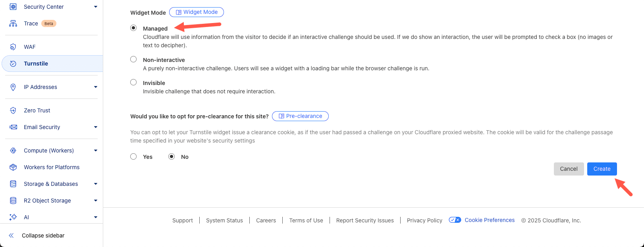Screen dimensions: 644x247
Task: Open the Privacy Policy link
Action: (x=424, y=220)
